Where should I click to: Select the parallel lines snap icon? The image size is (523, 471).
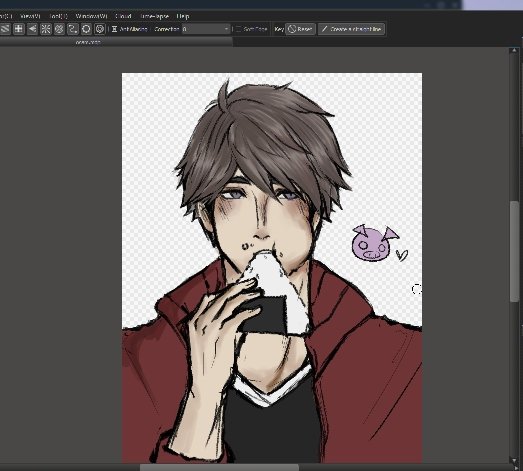click(5, 29)
